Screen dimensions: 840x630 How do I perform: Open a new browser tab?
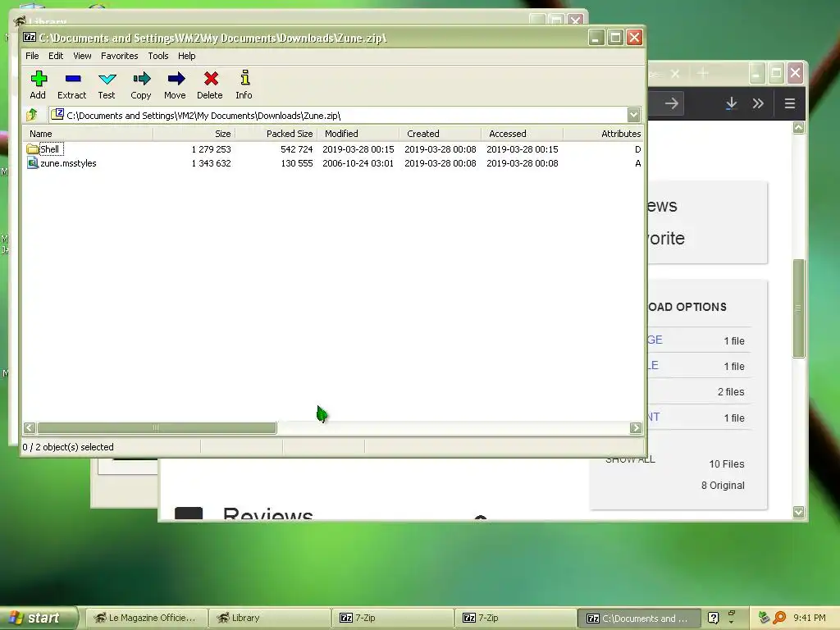pyautogui.click(x=703, y=73)
